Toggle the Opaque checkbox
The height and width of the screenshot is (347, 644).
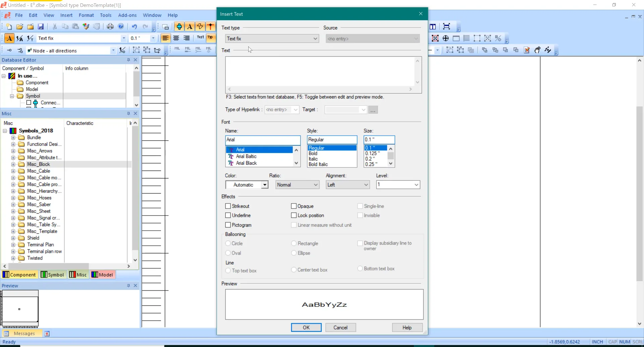294,206
